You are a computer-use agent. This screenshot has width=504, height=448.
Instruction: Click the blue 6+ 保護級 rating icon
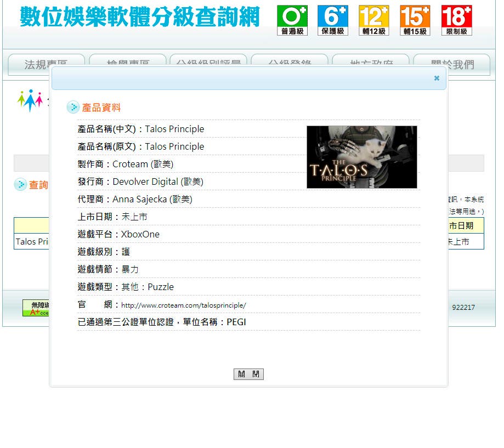(x=333, y=20)
